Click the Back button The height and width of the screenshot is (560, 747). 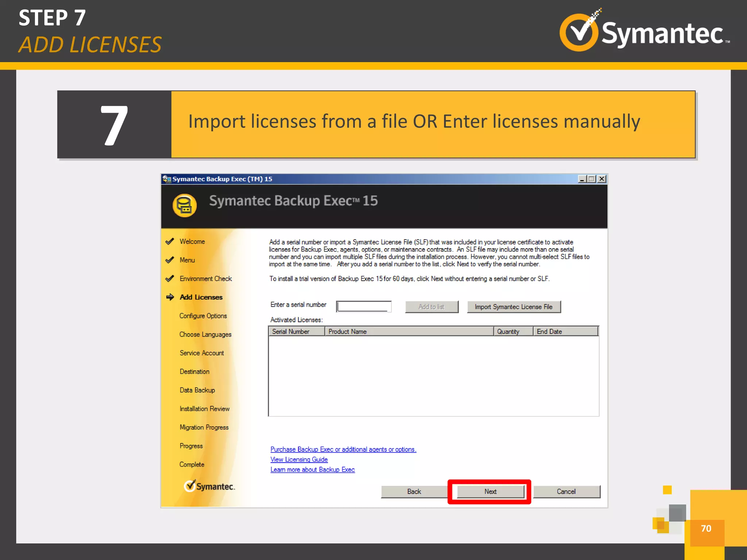414,491
